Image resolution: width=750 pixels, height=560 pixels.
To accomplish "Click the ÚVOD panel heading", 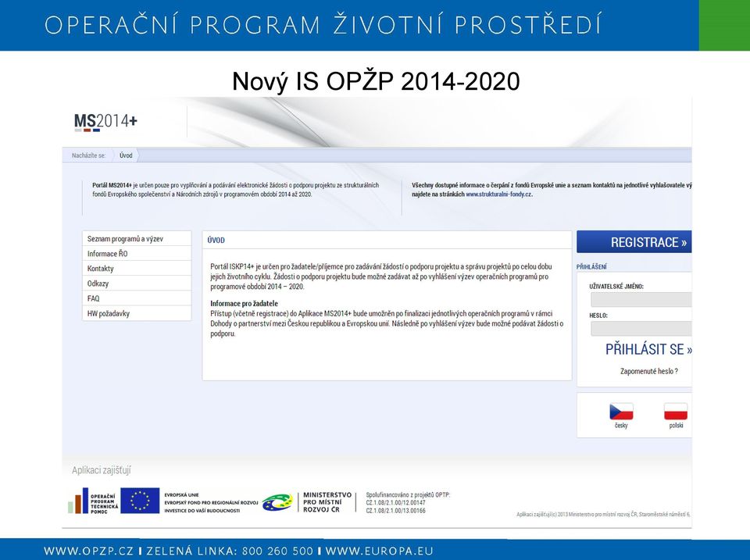I will (x=216, y=240).
